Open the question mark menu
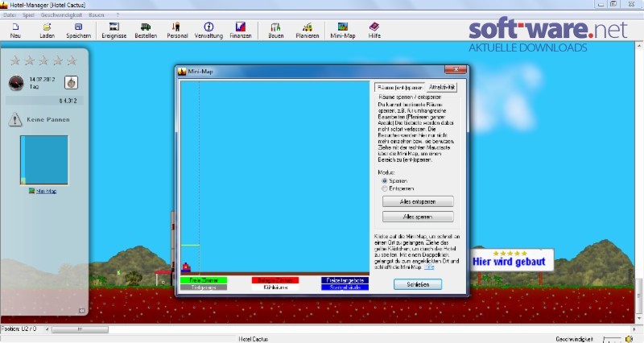The image size is (644, 343). point(118,15)
